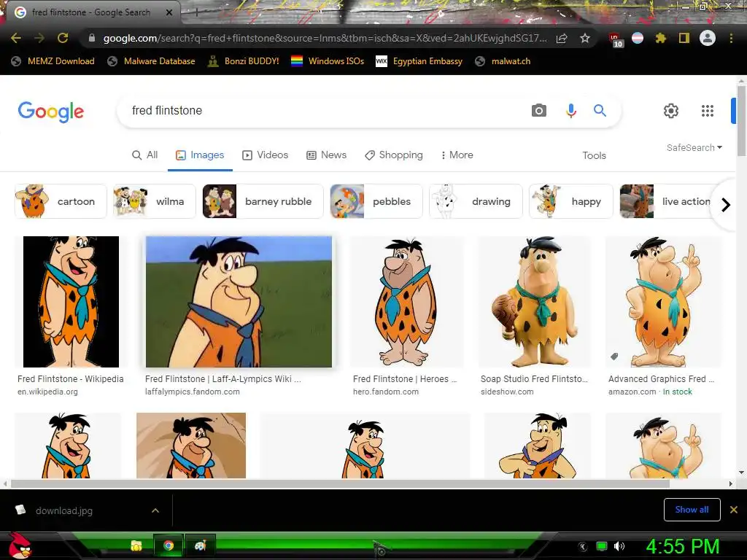Click the horizontal scrollbar at page bottom

(340, 484)
